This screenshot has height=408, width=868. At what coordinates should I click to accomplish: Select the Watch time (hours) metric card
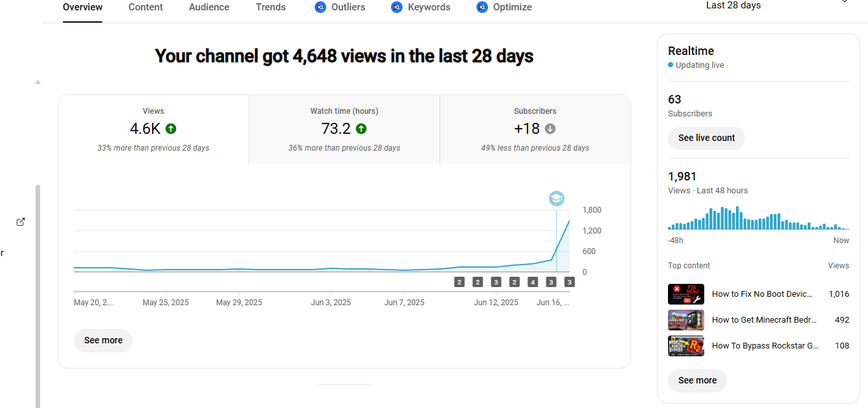click(x=344, y=130)
